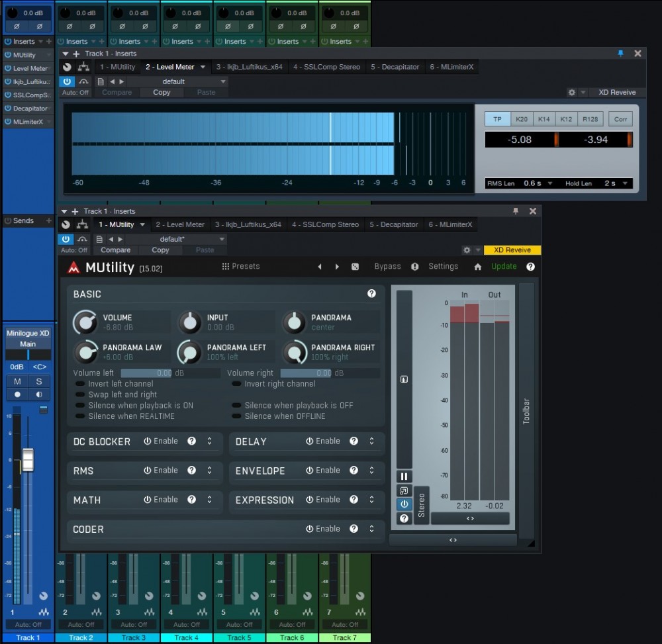Open MUtility preset dropdown showing default*

[x=175, y=240]
